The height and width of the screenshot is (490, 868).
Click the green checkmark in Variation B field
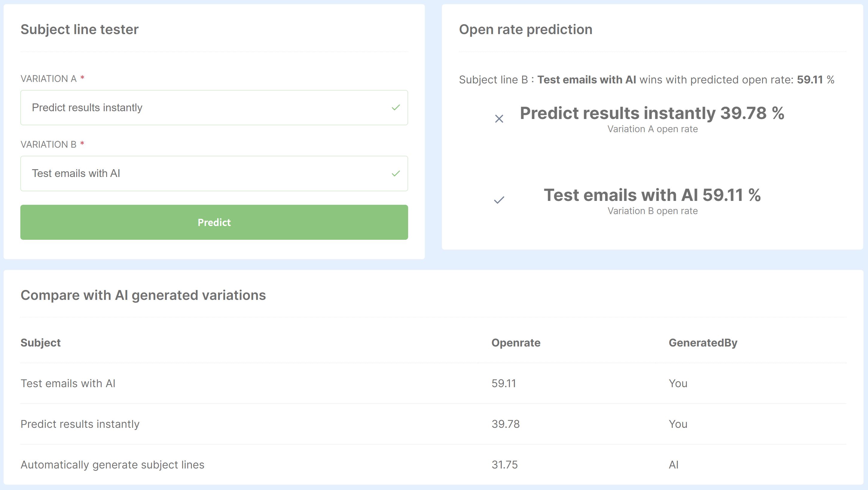click(x=396, y=174)
